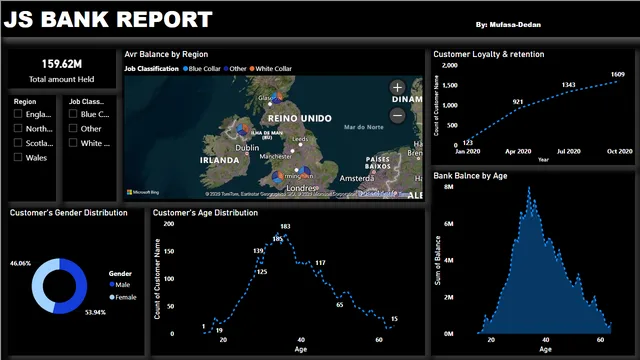
Task: Select Male in the Gender legend
Action: [120, 284]
